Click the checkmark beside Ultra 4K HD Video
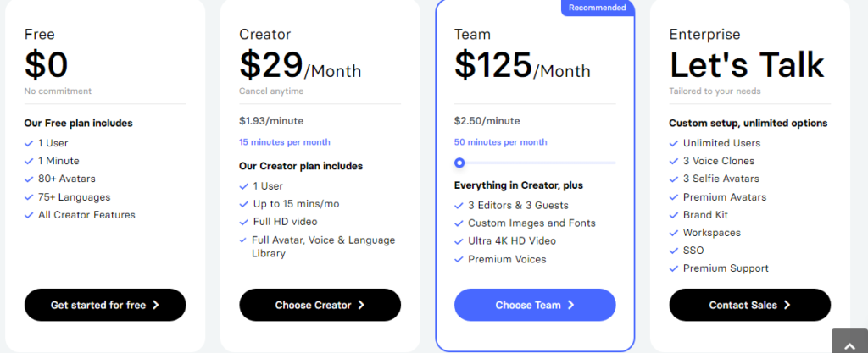Image resolution: width=868 pixels, height=353 pixels. [x=459, y=241]
